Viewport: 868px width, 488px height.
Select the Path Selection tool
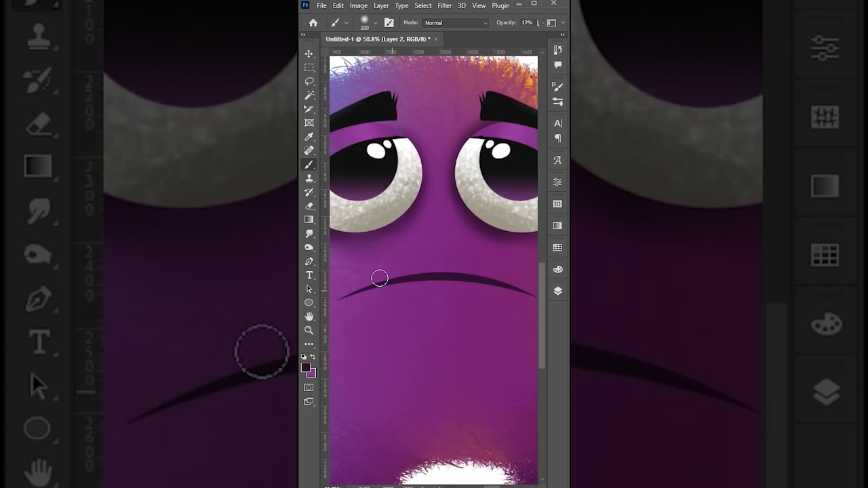click(x=309, y=289)
